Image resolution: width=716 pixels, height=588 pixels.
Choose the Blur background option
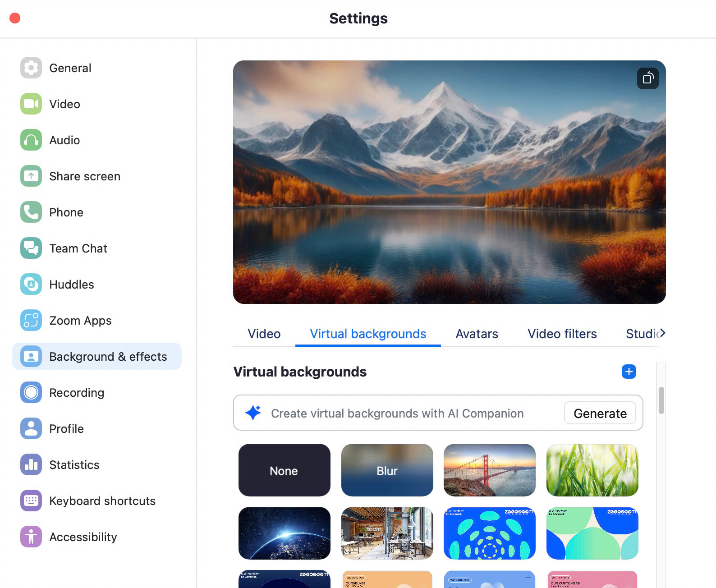point(387,470)
